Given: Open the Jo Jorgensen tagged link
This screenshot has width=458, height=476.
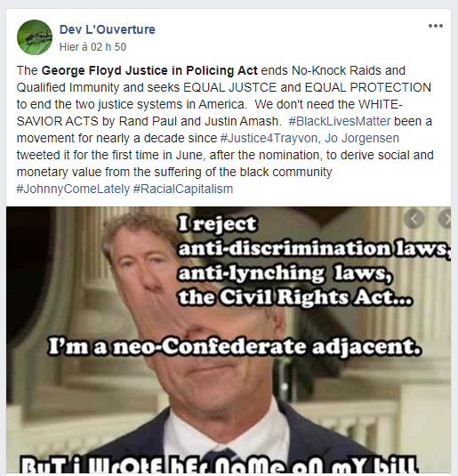Looking at the screenshot, I should tap(362, 138).
